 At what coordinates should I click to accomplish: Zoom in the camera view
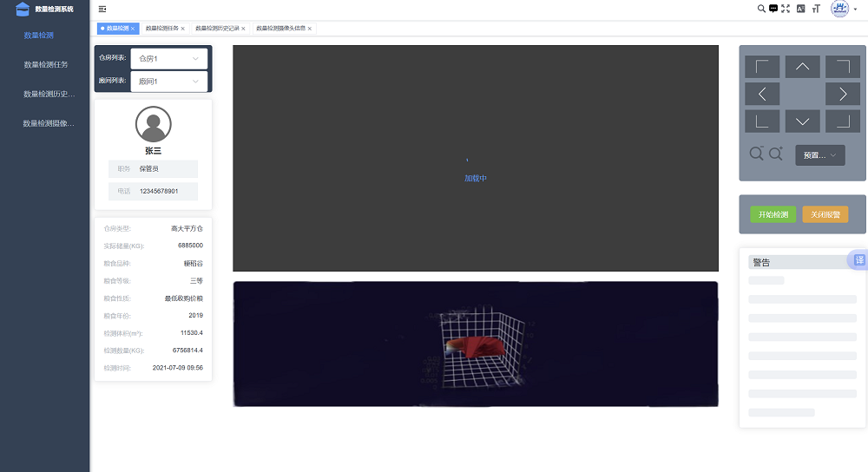coord(775,154)
